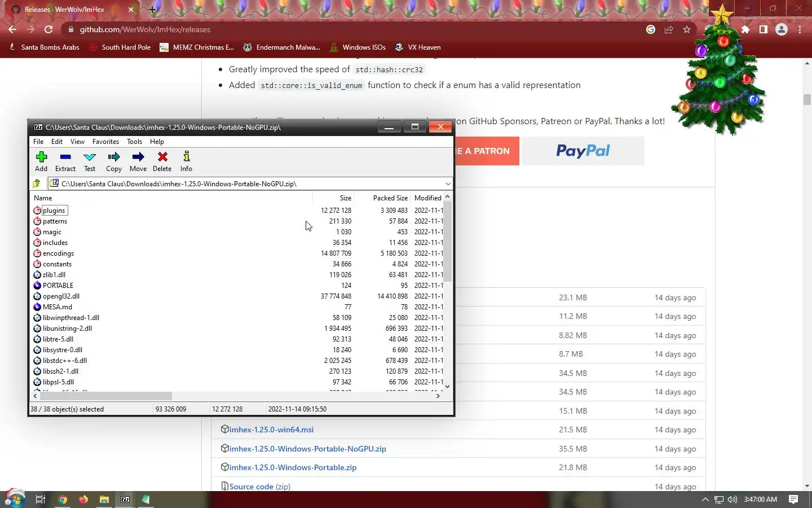Open the clock showing 3:47:00 AM

[760, 500]
